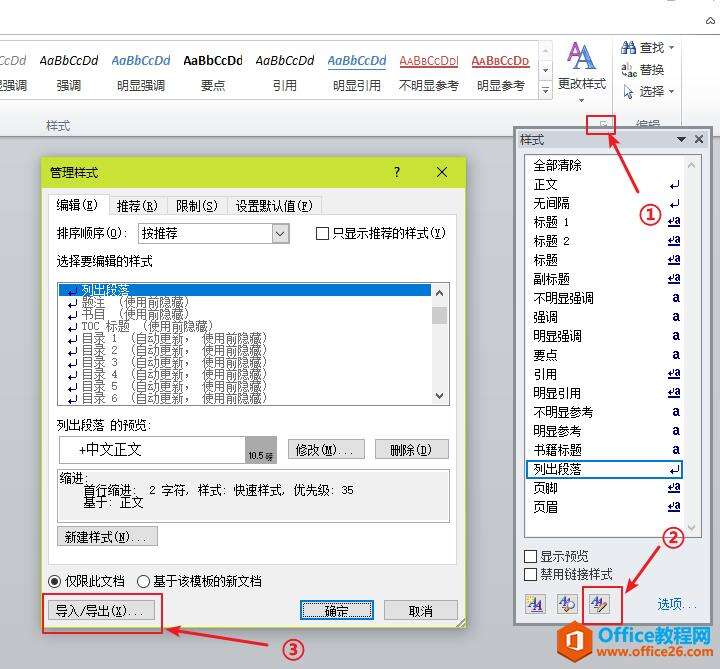Switch to 设置默认值(F) tab
Viewport: 720px width, 669px height.
[x=274, y=206]
